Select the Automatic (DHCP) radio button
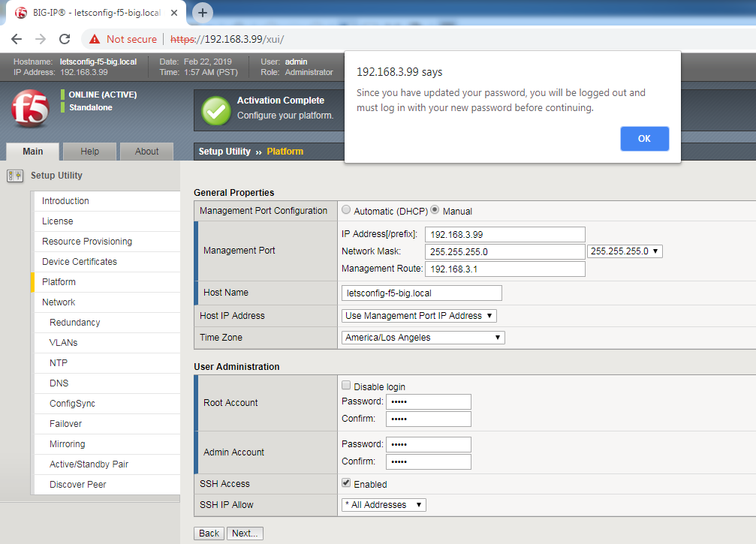 click(345, 210)
